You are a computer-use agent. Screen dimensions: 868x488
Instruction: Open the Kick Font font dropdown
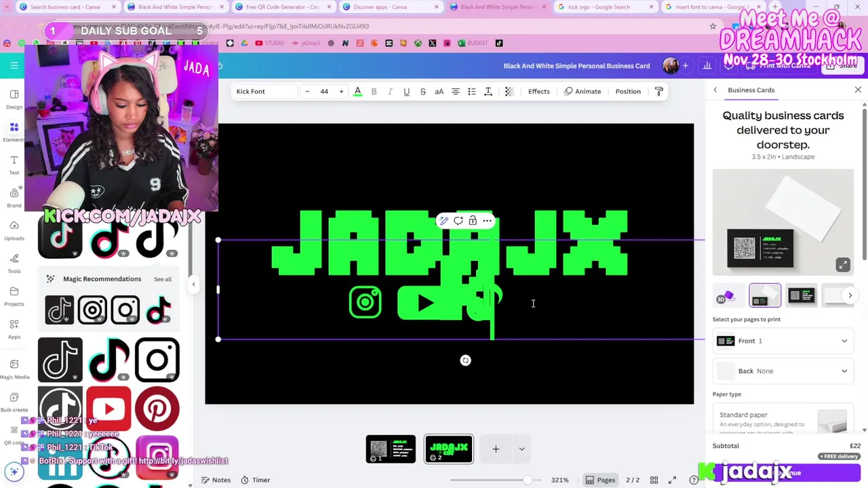(264, 91)
